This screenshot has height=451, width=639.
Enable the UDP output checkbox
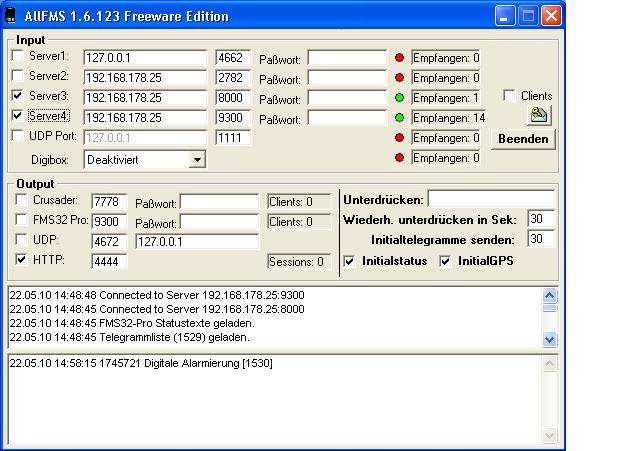pyautogui.click(x=21, y=240)
